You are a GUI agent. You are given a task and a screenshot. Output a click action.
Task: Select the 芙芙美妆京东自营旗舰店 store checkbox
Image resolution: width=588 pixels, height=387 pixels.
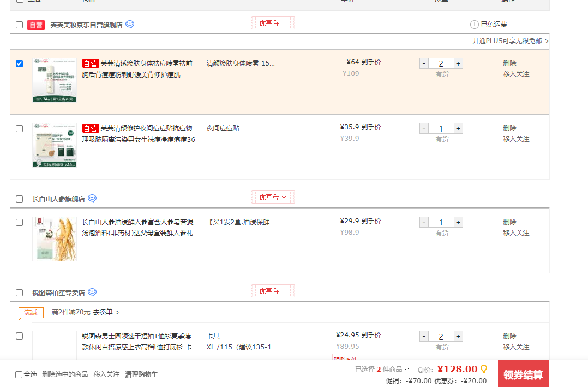pos(20,25)
